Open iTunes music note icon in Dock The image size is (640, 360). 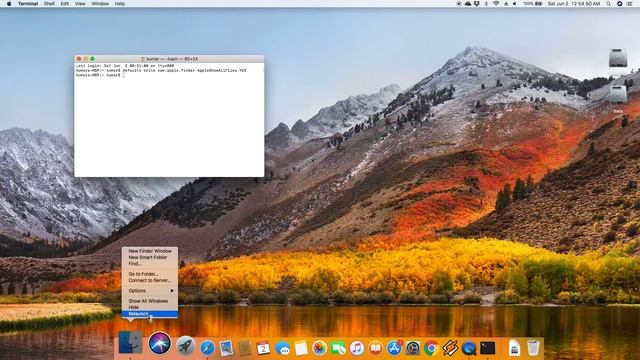tap(357, 348)
